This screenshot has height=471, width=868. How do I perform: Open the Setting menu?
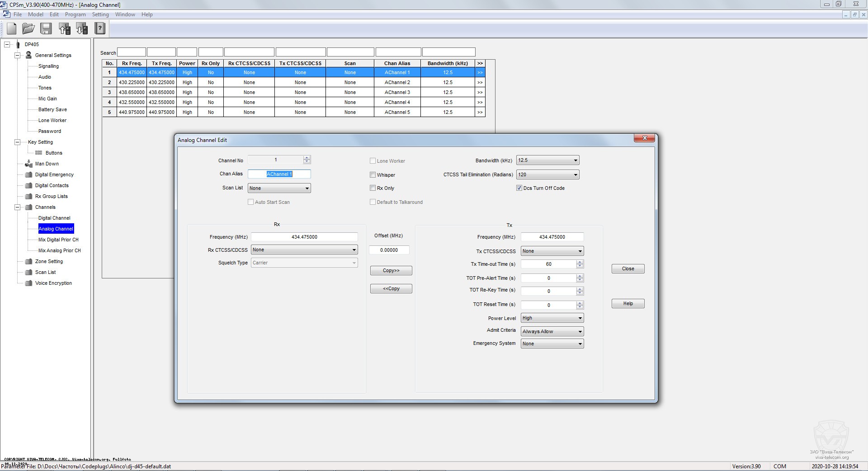coord(100,14)
